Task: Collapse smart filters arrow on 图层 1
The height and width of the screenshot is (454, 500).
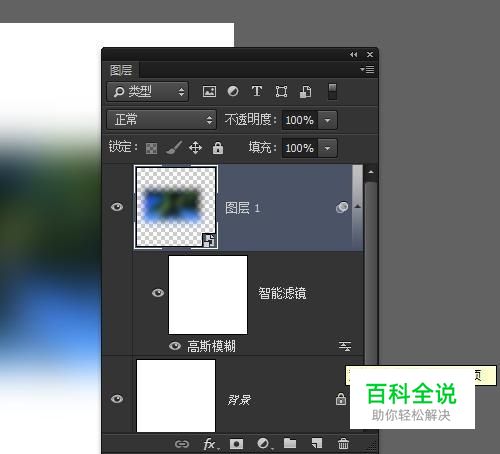Action: point(358,207)
